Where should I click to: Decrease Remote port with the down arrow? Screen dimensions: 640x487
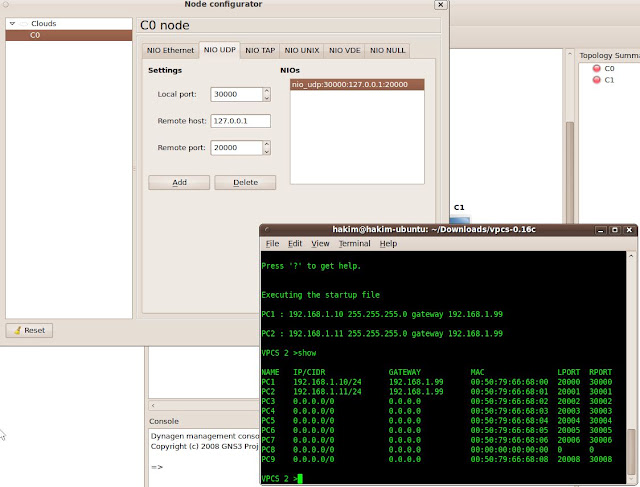click(x=267, y=151)
